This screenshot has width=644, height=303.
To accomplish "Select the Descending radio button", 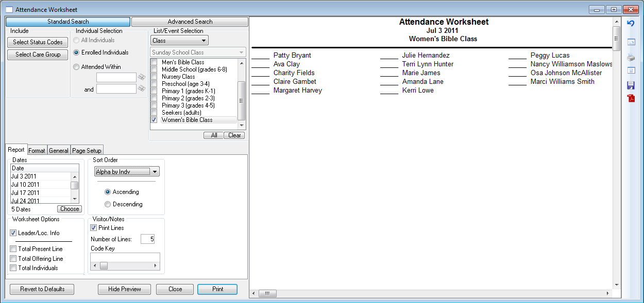I will click(108, 204).
